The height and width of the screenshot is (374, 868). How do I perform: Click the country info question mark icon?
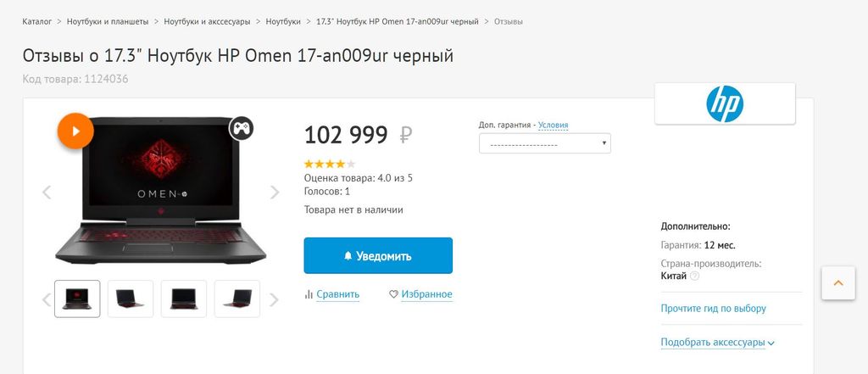[x=695, y=276]
